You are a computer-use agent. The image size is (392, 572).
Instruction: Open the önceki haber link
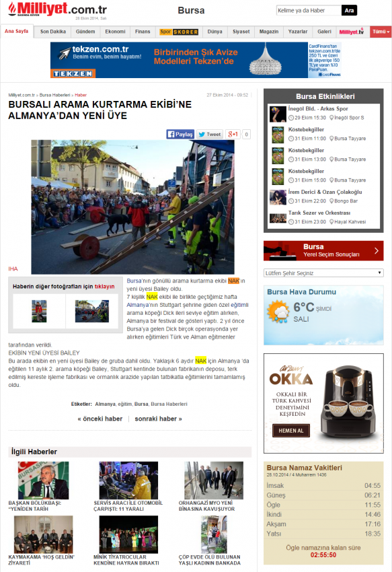100,419
